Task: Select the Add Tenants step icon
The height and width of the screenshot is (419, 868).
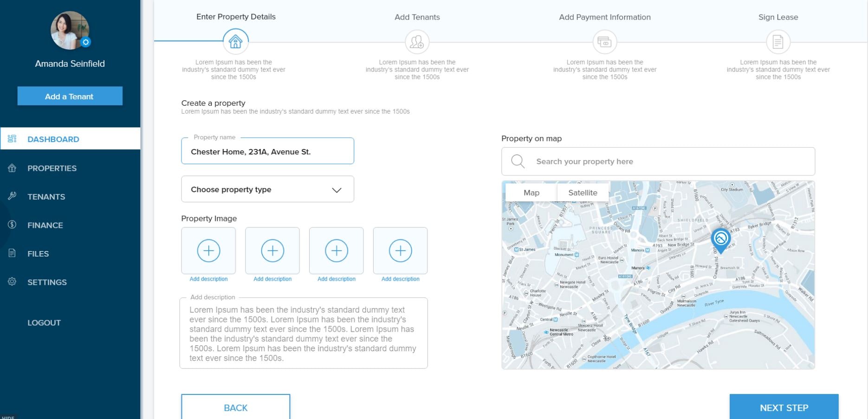Action: point(417,42)
